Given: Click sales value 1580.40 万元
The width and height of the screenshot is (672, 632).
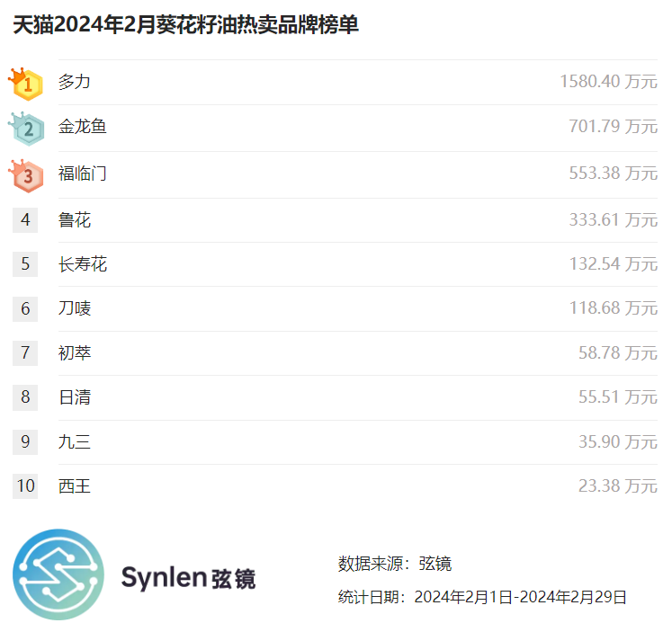Looking at the screenshot, I should [x=608, y=81].
